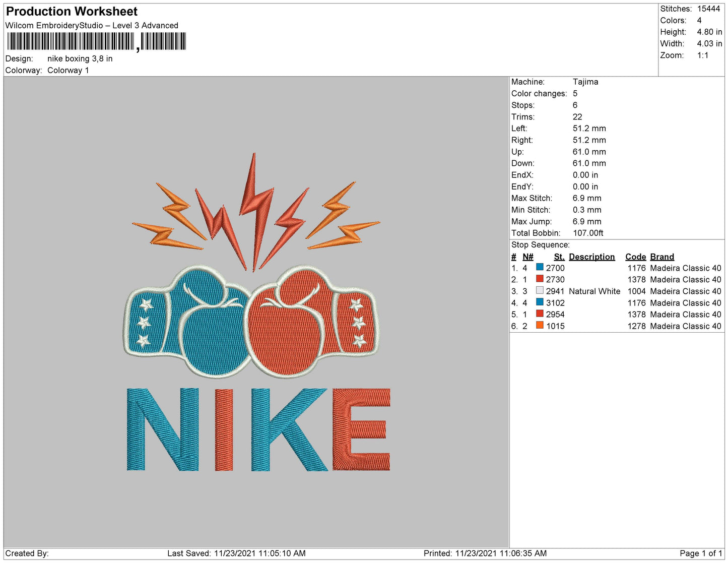This screenshot has width=728, height=563.
Task: Click the 'Brand' column header
Action: pyautogui.click(x=661, y=257)
